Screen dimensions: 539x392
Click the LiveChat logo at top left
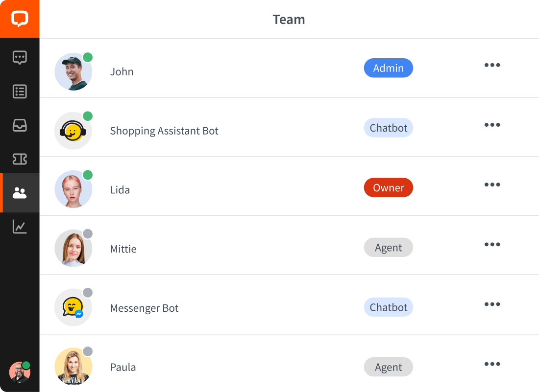click(20, 20)
